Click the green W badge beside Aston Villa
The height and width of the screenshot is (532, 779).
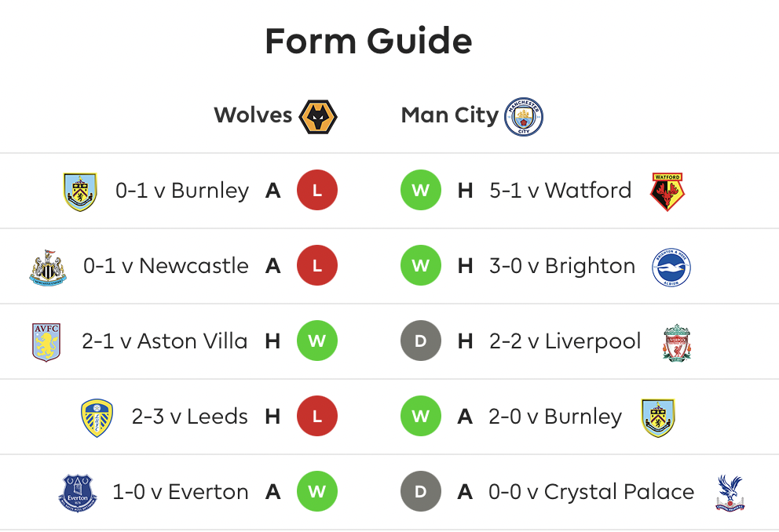317,341
